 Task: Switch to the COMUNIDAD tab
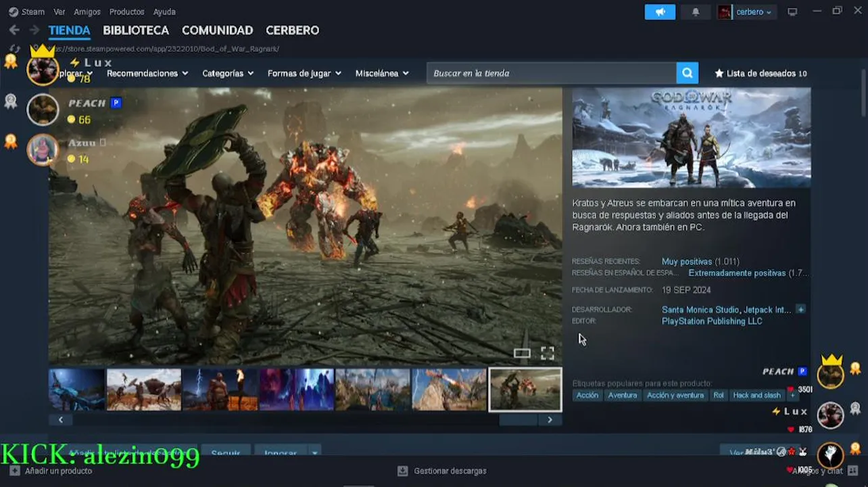(217, 30)
